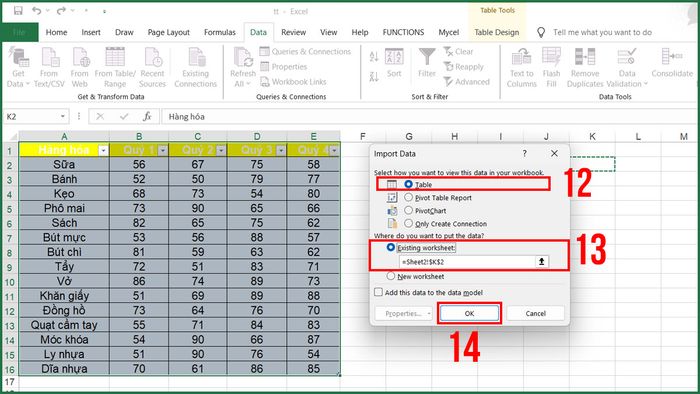Switch to the Home tab
Image resolution: width=700 pixels, height=394 pixels.
56,32
